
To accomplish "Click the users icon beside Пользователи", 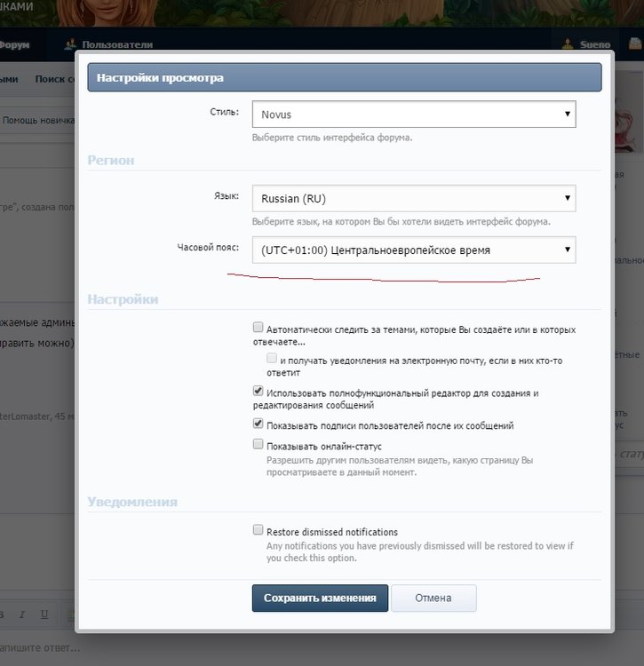I will click(x=70, y=44).
